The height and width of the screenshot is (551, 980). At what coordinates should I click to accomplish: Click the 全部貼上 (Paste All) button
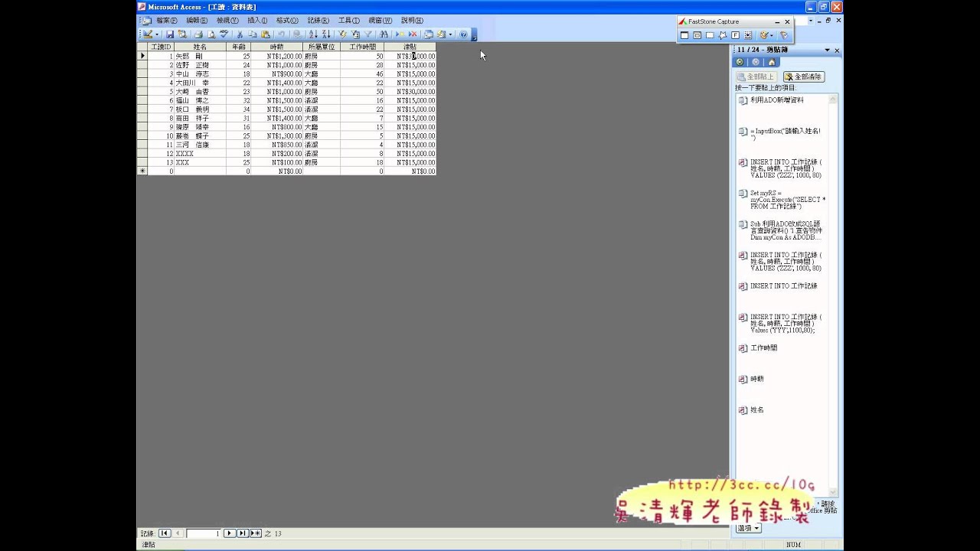[756, 77]
